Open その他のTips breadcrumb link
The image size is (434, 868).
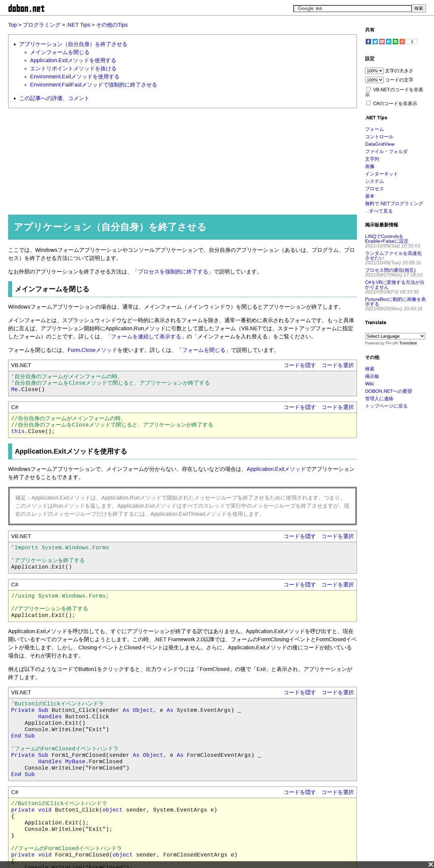click(112, 25)
